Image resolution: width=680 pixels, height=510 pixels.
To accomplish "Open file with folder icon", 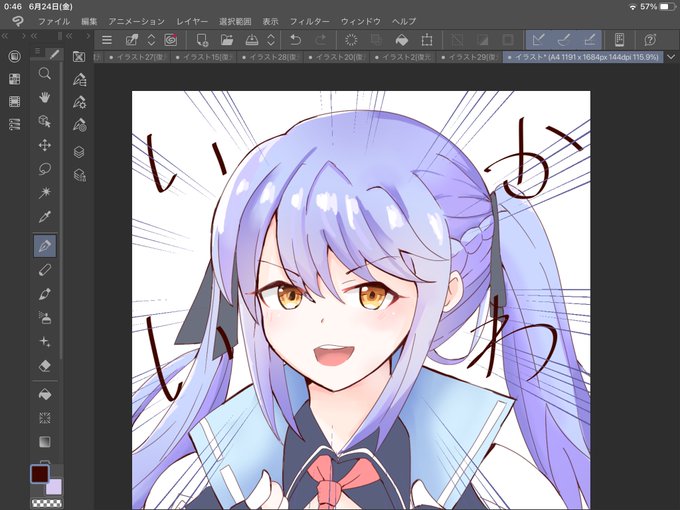I will pos(227,40).
